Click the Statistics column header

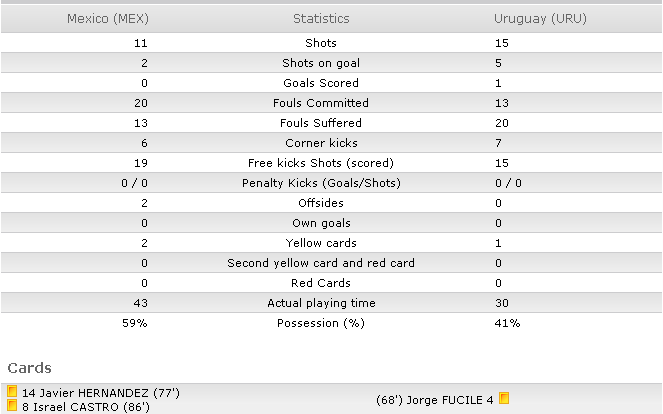(x=321, y=19)
